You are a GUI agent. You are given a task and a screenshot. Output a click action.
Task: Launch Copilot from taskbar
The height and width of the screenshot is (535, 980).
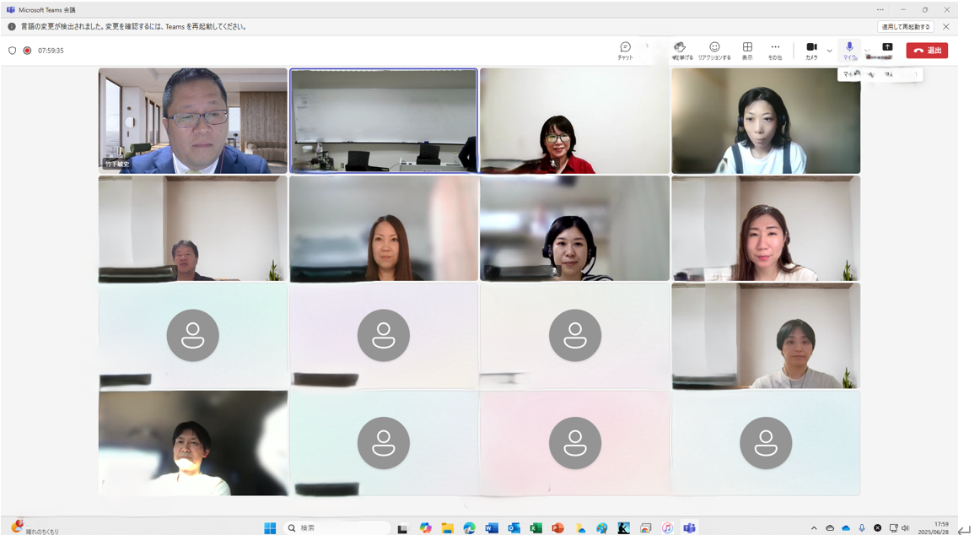[426, 528]
